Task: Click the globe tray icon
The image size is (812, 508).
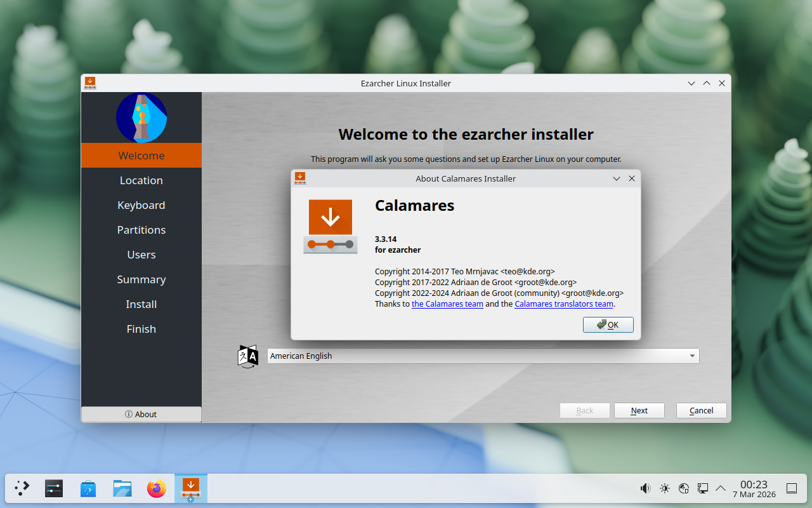Action: pos(683,488)
